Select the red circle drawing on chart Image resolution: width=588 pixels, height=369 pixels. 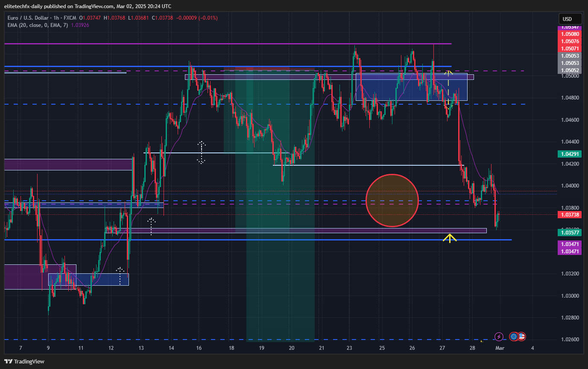(392, 200)
